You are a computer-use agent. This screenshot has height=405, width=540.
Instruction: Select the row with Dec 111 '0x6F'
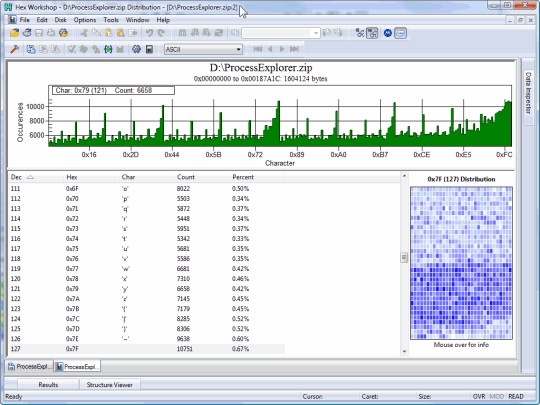(x=146, y=189)
